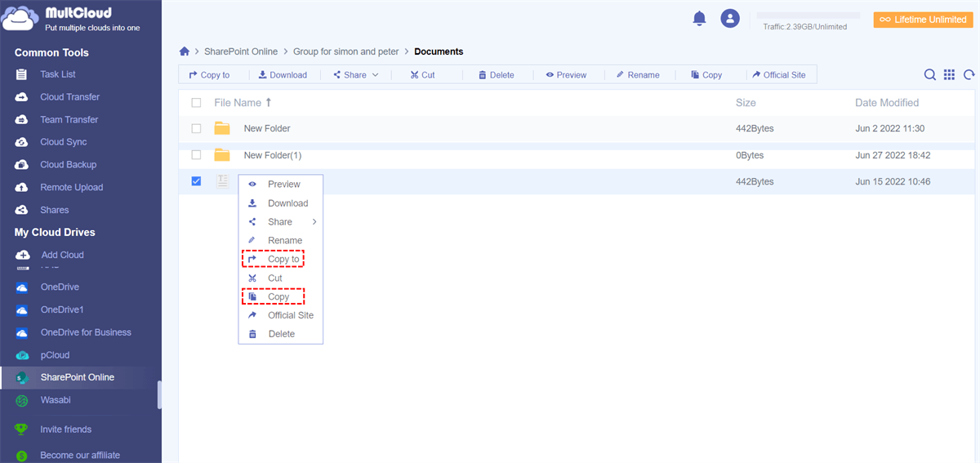Click Copy to toolbar button

click(209, 75)
